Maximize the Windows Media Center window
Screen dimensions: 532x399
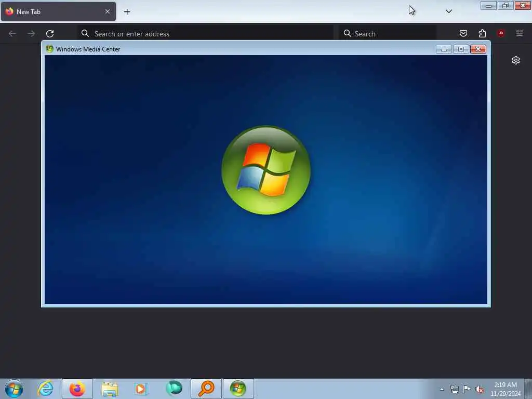[x=461, y=49]
